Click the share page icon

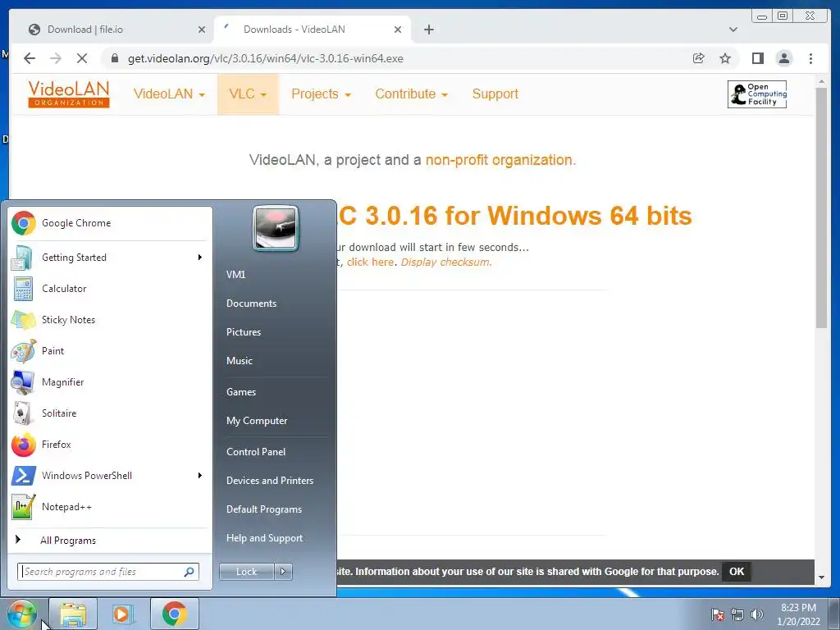(699, 58)
